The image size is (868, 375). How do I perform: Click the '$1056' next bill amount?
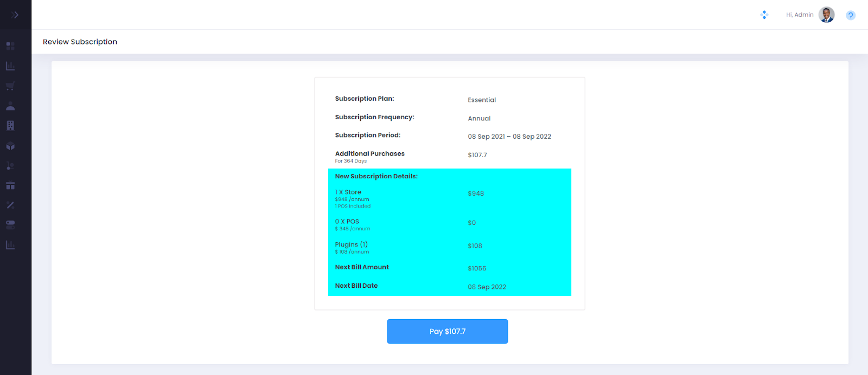(477, 268)
